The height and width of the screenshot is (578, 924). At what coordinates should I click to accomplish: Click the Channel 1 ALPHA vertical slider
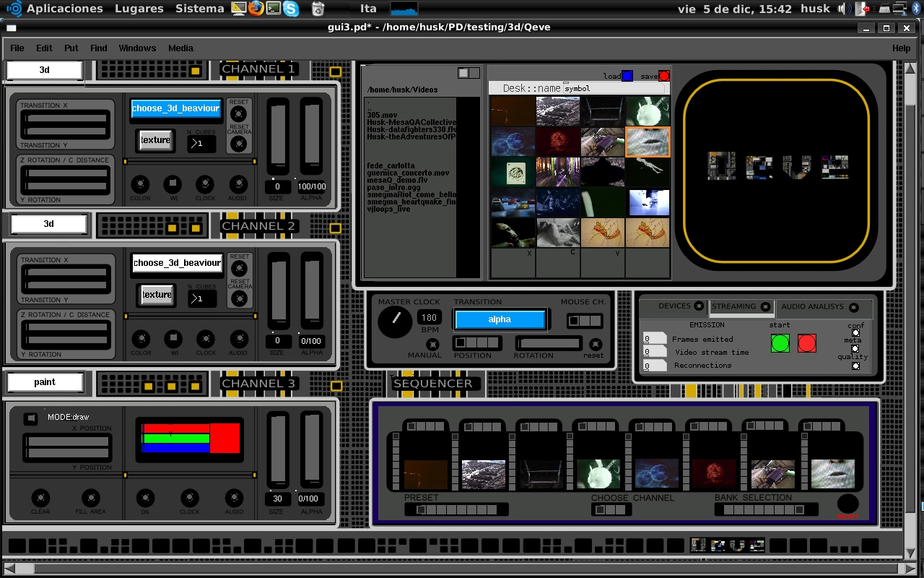pos(312,137)
